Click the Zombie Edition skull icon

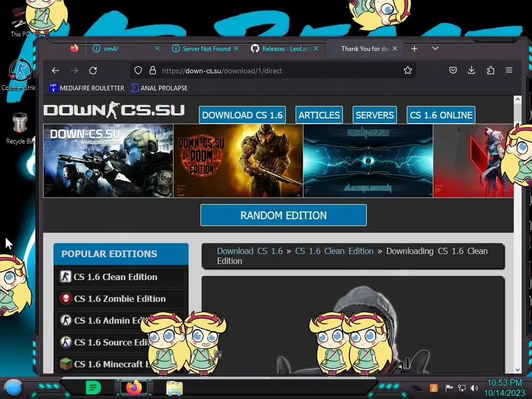[66, 299]
